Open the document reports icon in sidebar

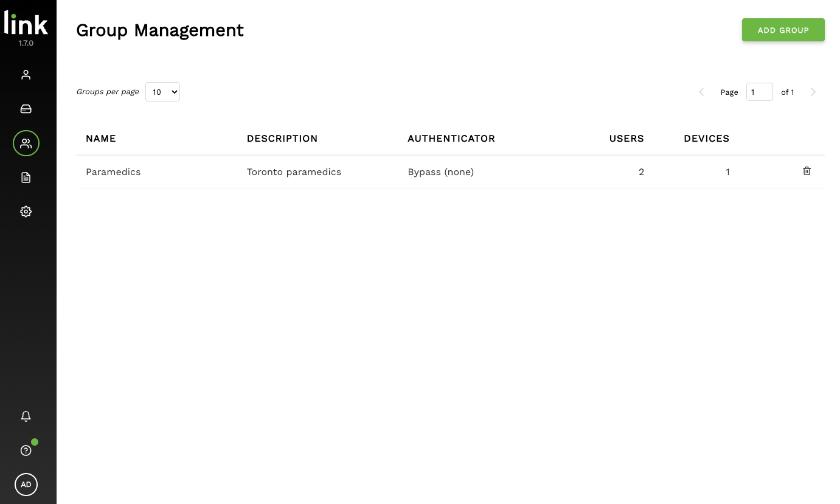26,178
